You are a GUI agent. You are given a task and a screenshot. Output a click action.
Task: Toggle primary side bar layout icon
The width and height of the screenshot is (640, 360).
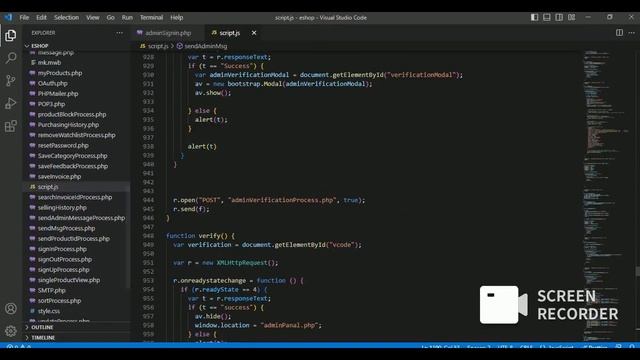534,17
